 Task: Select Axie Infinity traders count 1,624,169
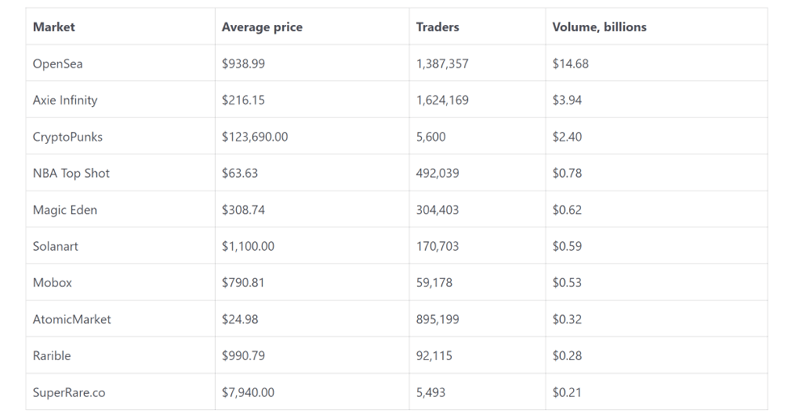pyautogui.click(x=442, y=100)
